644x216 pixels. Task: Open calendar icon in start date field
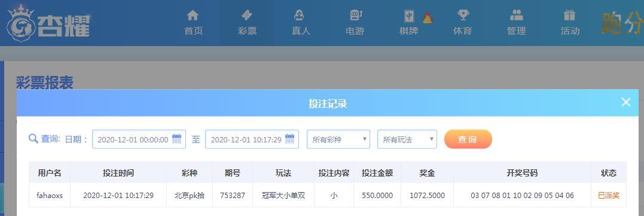click(176, 139)
